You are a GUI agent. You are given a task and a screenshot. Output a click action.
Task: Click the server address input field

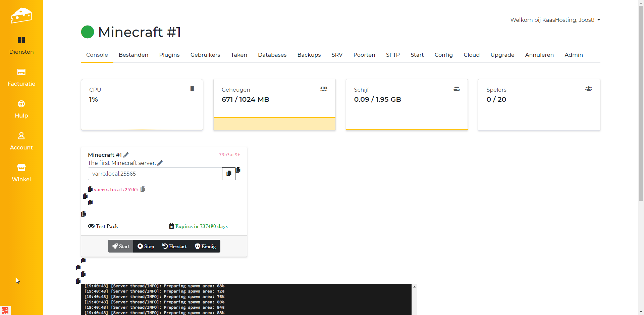[155, 174]
